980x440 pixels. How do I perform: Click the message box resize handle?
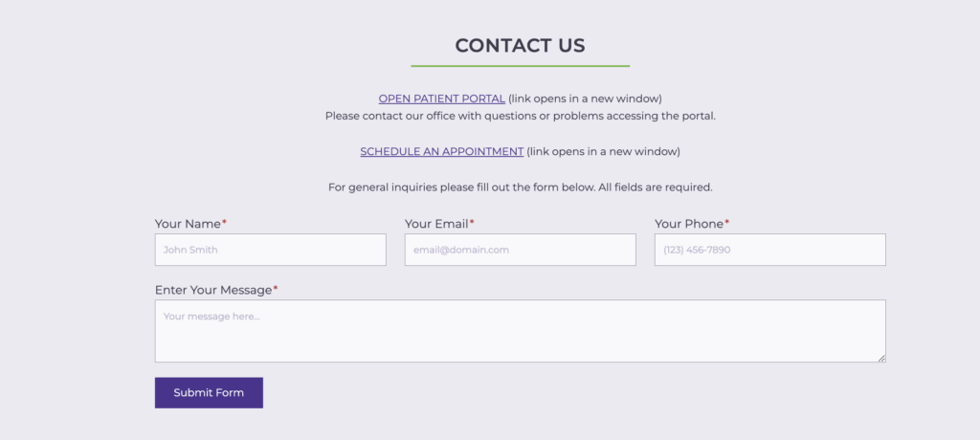(881, 358)
